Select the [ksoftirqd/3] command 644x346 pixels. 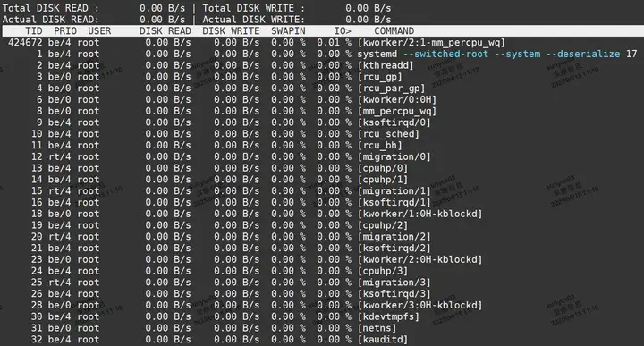click(394, 294)
